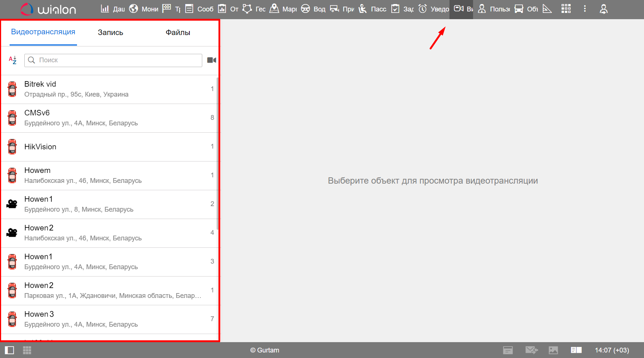
Task: Open Monitoring via the globe icon
Action: (x=134, y=9)
